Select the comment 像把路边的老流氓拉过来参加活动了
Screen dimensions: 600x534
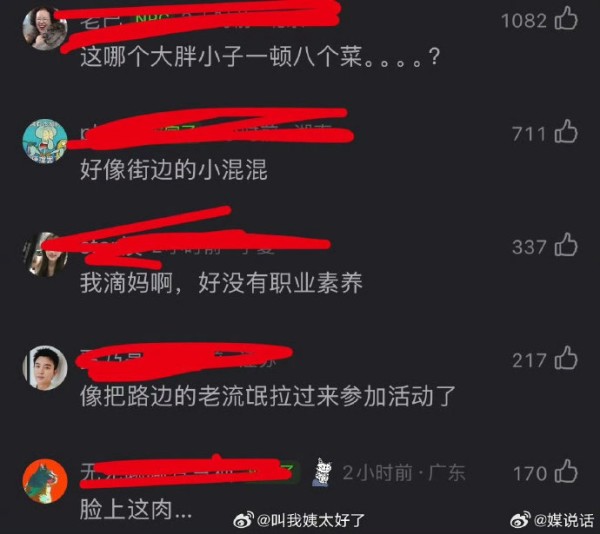pos(268,396)
